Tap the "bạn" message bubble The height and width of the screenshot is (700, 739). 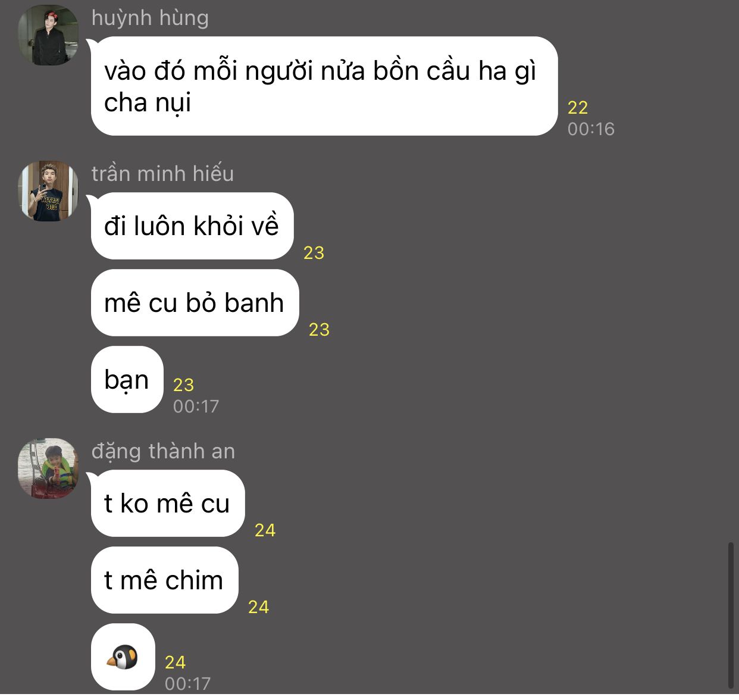click(x=127, y=380)
